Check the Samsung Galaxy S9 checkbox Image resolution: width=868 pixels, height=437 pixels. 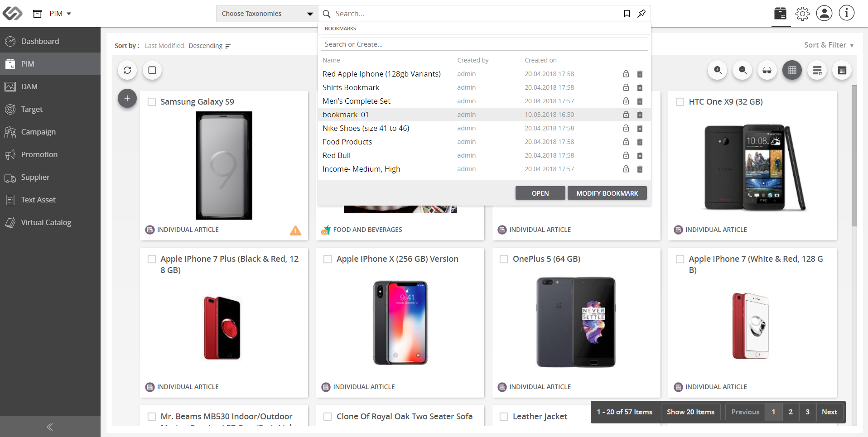pyautogui.click(x=152, y=102)
